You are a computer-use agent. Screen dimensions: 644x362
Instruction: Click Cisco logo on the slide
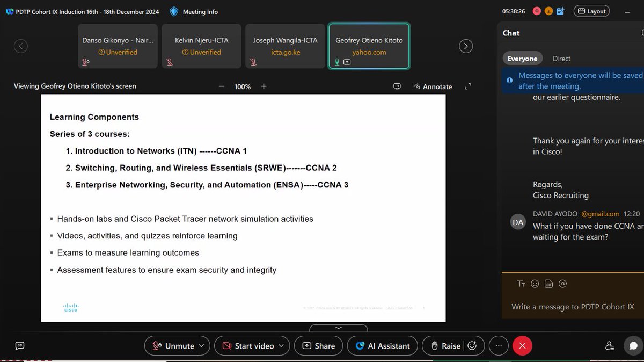[71, 308]
